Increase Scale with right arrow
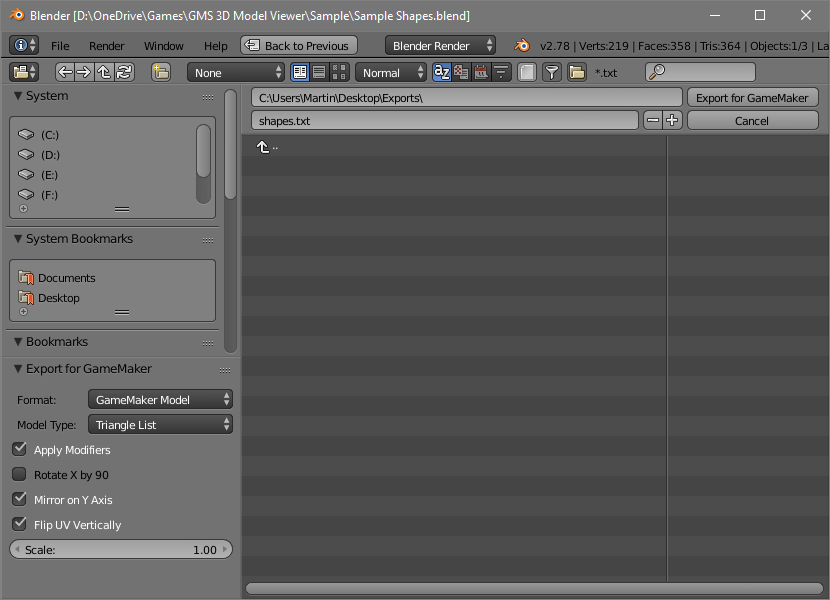The height and width of the screenshot is (600, 830). pyautogui.click(x=225, y=550)
